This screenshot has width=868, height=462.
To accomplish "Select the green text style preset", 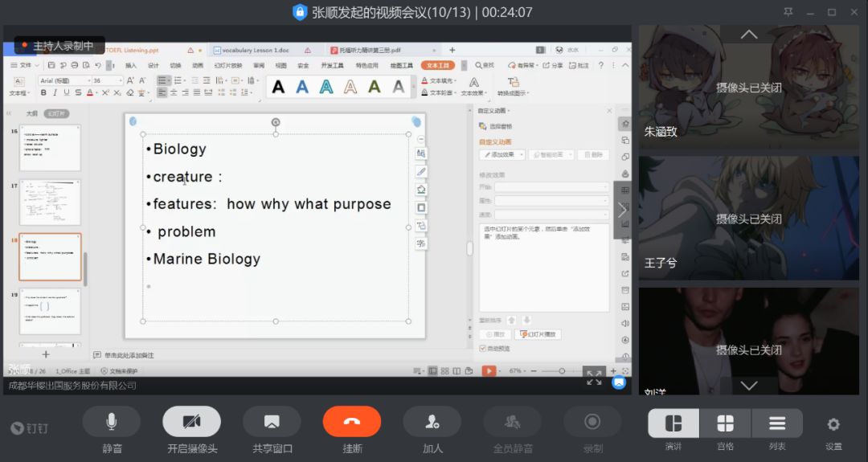I will (375, 87).
